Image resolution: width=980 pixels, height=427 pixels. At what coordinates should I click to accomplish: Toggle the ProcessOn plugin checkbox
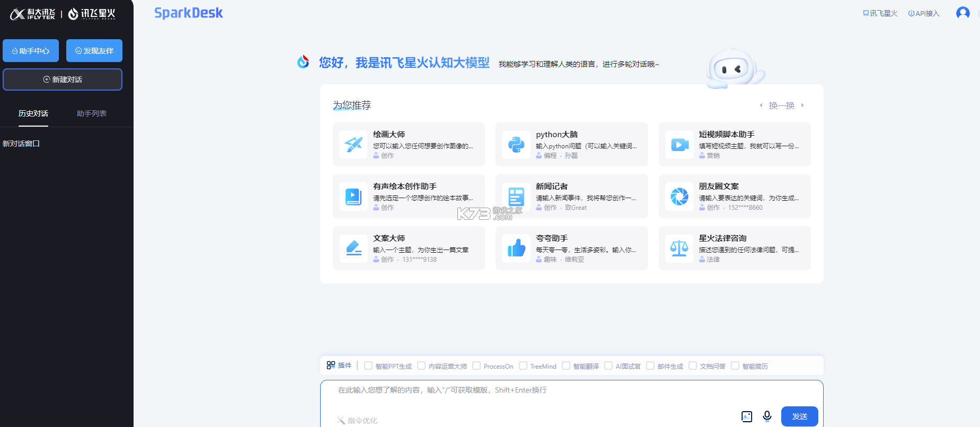[476, 366]
